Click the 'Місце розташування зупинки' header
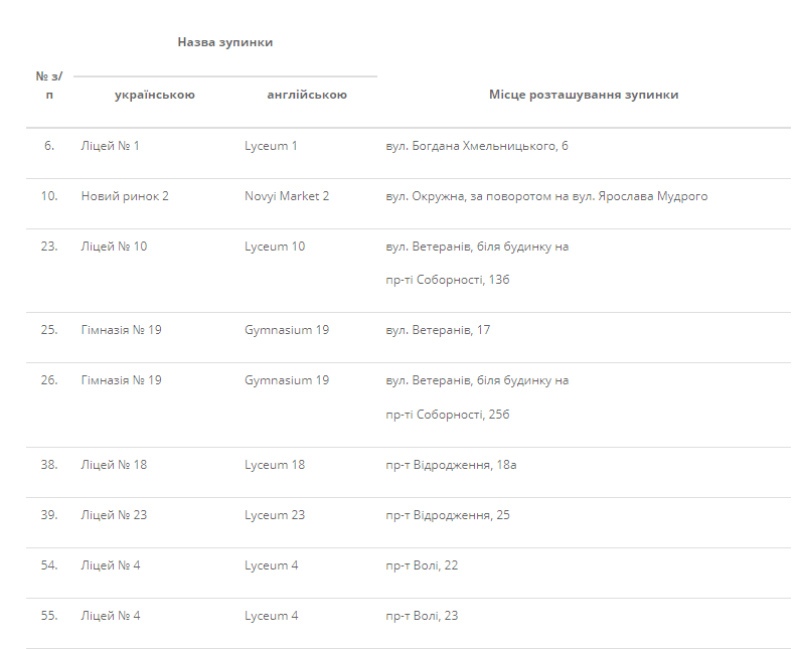This screenshot has height=649, width=800. (584, 95)
